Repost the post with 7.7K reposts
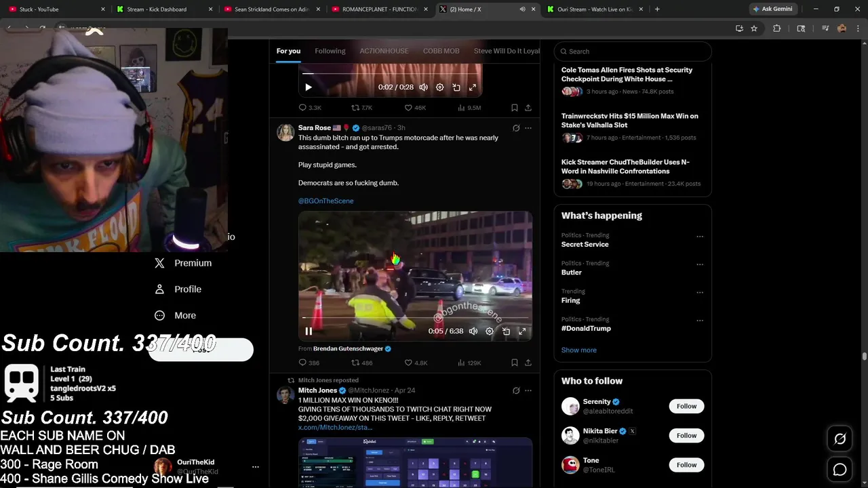The height and width of the screenshot is (488, 868). (361, 108)
